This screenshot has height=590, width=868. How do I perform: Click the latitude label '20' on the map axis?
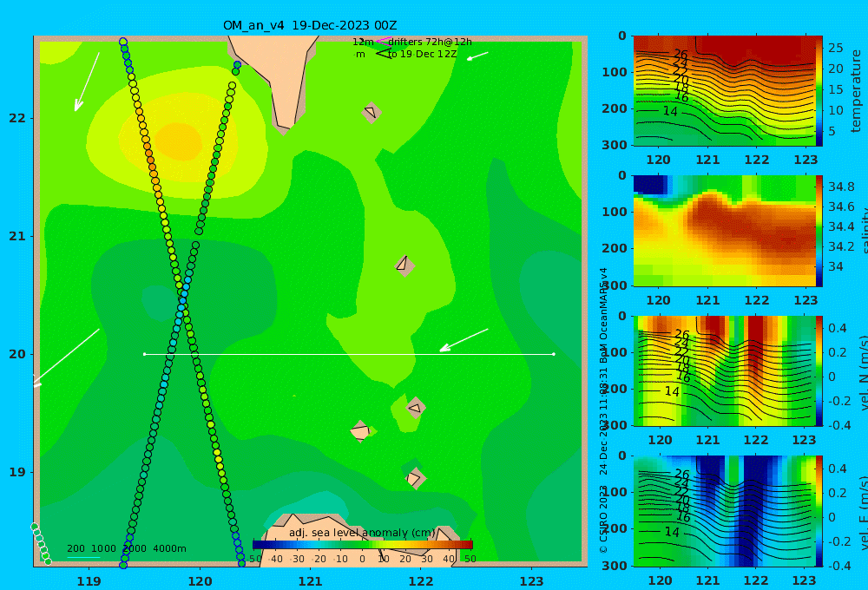[17, 354]
